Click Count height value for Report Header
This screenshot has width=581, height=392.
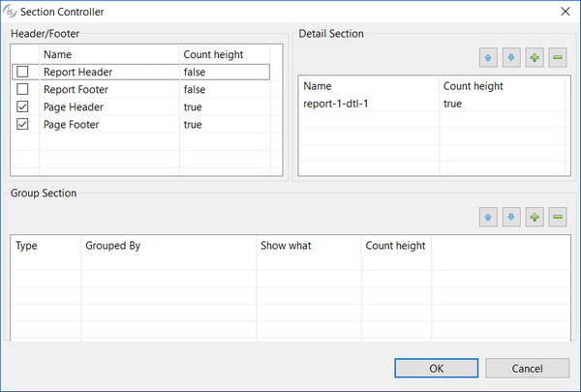[195, 72]
